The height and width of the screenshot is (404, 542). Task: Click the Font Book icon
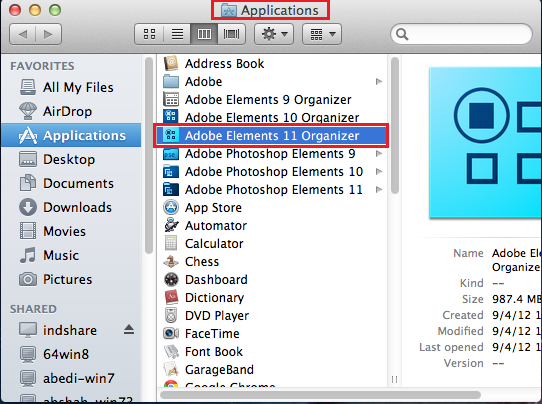tap(171, 351)
